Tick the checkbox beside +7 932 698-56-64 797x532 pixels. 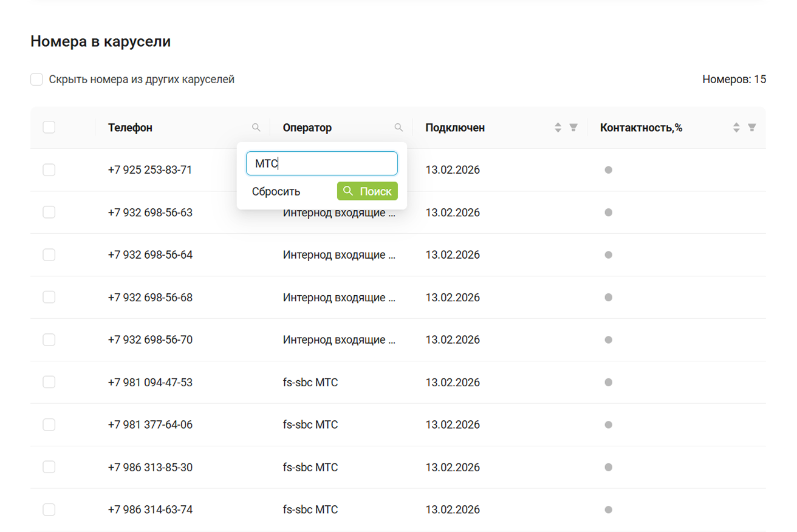pyautogui.click(x=49, y=255)
